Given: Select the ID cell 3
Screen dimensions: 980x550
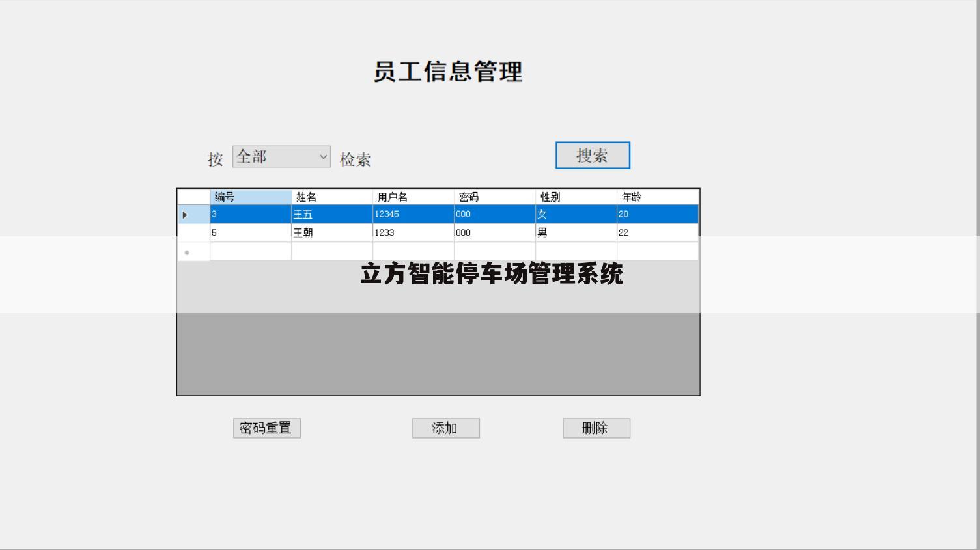Looking at the screenshot, I should click(251, 214).
